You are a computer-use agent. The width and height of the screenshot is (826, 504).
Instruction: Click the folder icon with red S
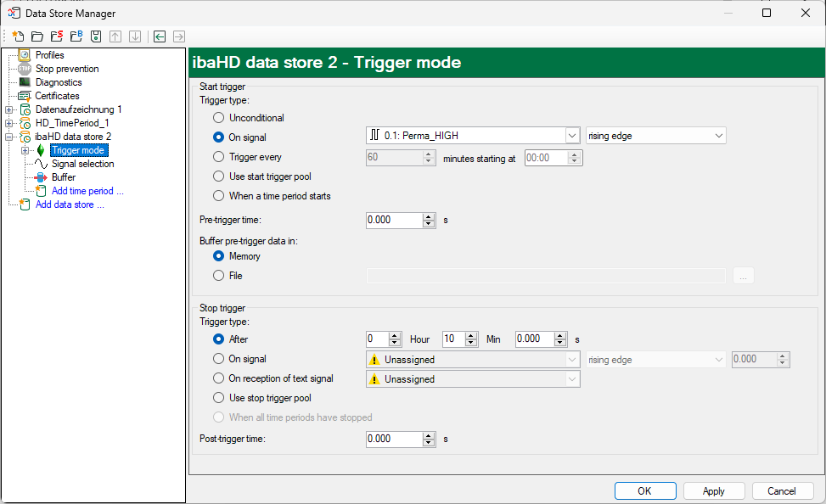point(57,36)
